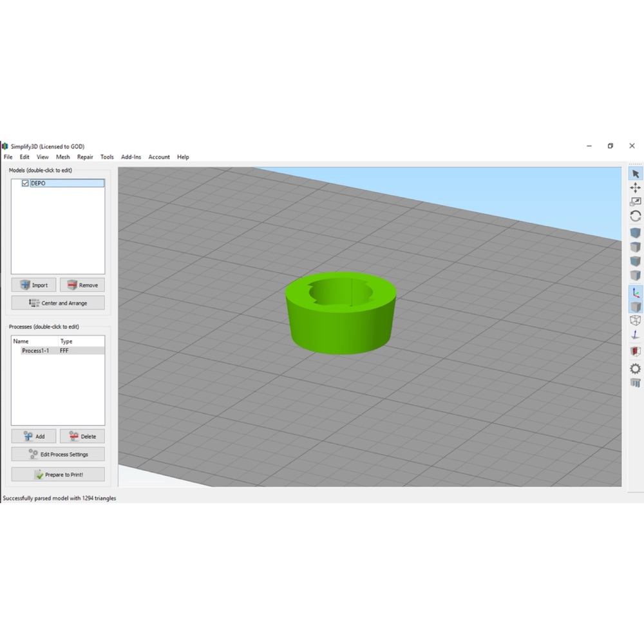Image resolution: width=644 pixels, height=644 pixels.
Task: Switch to default isometric view cube
Action: [636, 233]
